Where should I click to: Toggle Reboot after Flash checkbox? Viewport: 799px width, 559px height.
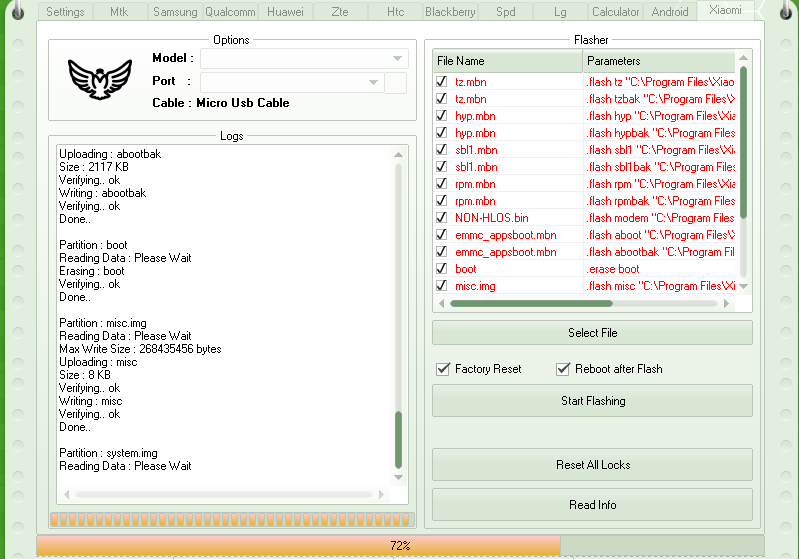pos(563,369)
